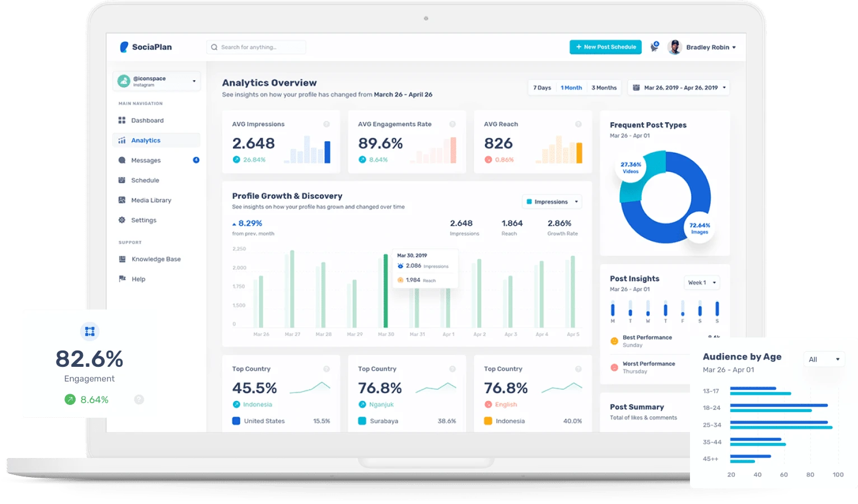
Task: Click the Schedule calendar icon
Action: tap(122, 180)
